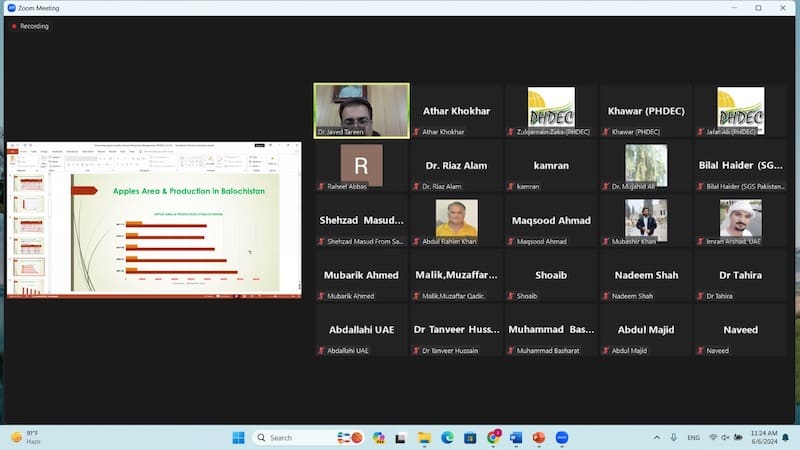Click the Zoom icon in the taskbar

(x=562, y=437)
